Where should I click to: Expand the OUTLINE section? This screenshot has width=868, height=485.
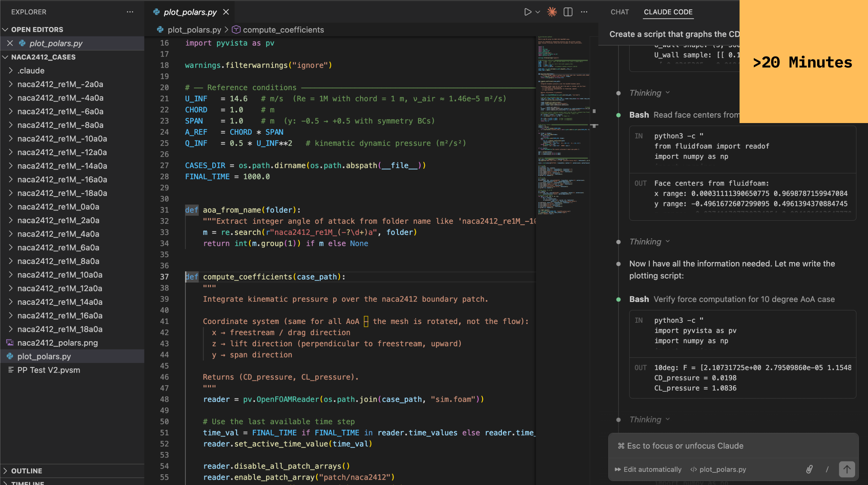click(x=27, y=471)
